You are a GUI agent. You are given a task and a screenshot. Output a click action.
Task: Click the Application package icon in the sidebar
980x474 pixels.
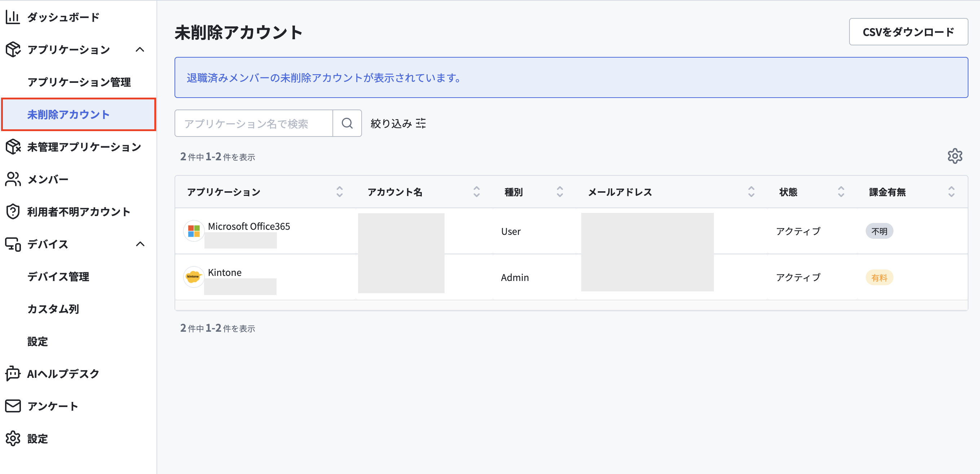(x=13, y=49)
